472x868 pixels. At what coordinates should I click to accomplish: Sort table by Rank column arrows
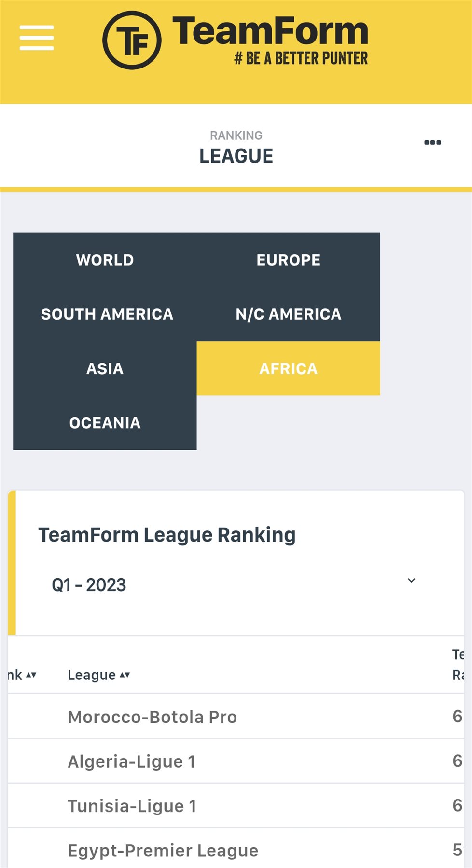pos(31,675)
